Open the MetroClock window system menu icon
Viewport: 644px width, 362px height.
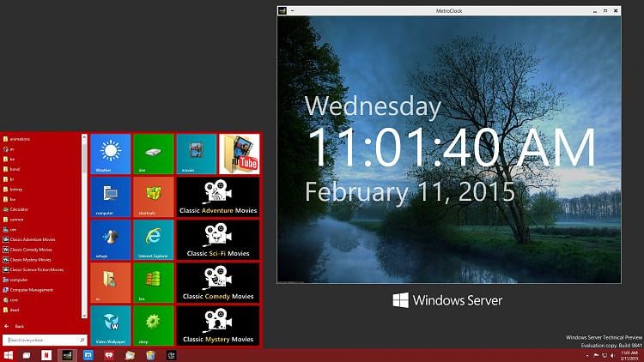(283, 10)
